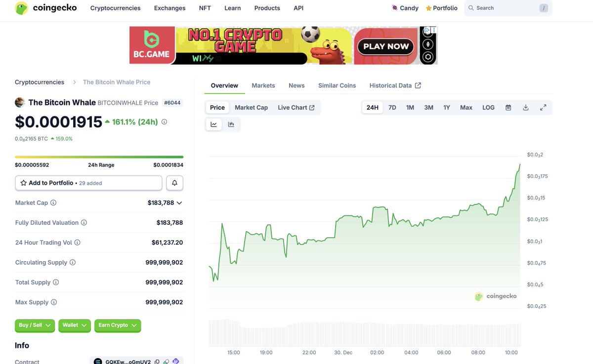Select the Price chart toggle
This screenshot has height=364, width=593.
(x=217, y=108)
